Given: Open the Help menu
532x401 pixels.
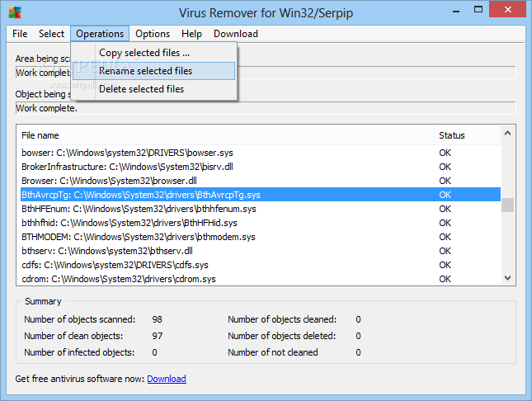Looking at the screenshot, I should click(191, 34).
